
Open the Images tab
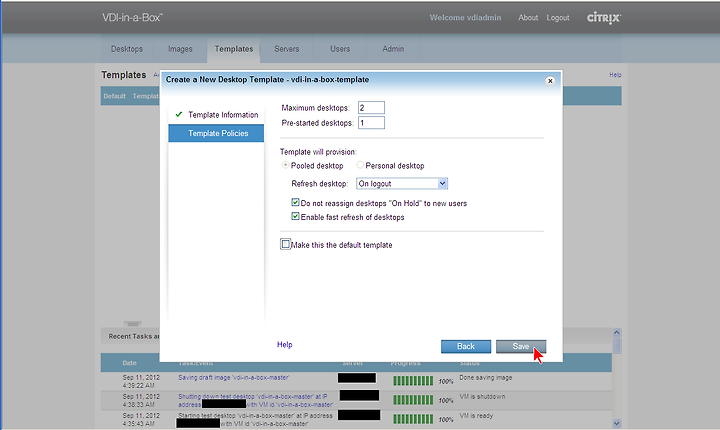point(180,49)
